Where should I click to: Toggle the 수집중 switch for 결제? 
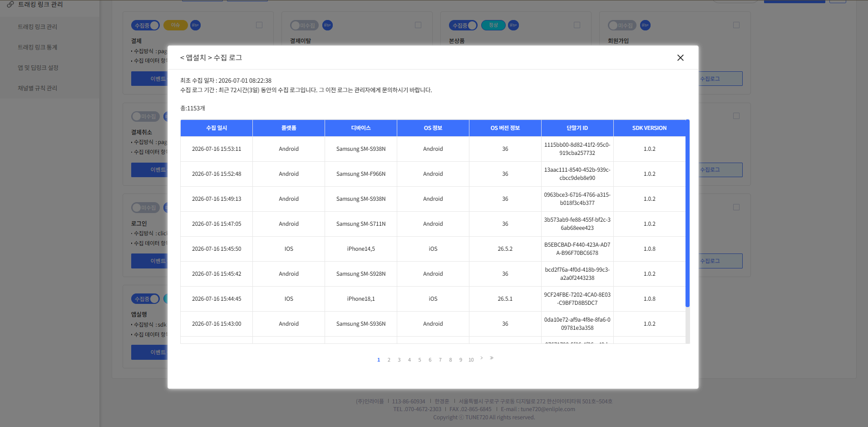(145, 25)
